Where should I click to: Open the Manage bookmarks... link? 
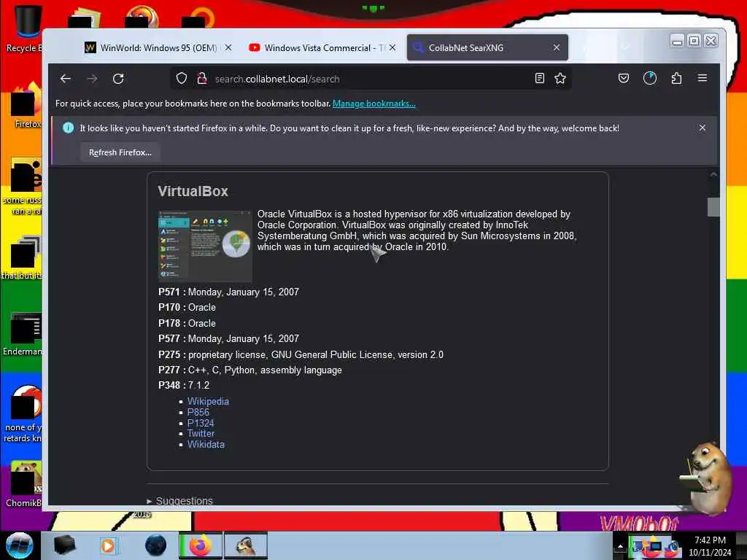coord(374,104)
